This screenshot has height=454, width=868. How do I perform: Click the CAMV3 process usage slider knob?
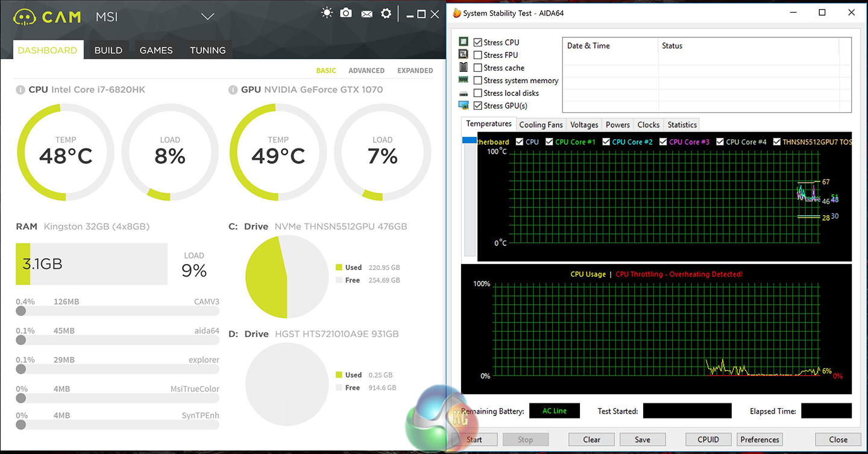[x=21, y=311]
